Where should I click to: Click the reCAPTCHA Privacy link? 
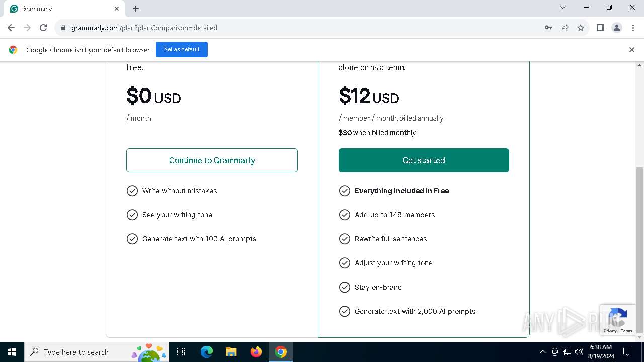610,331
